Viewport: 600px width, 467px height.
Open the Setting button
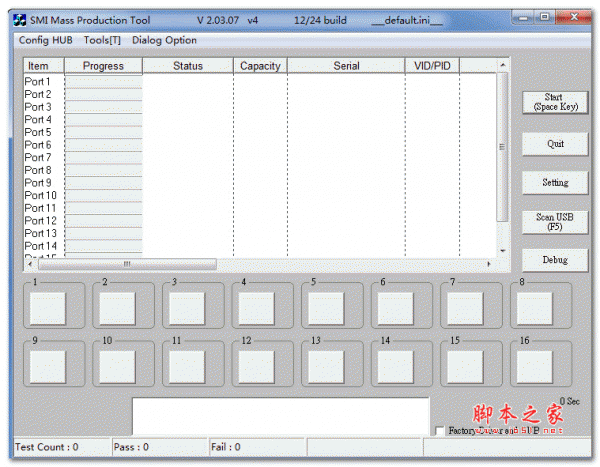pos(555,183)
